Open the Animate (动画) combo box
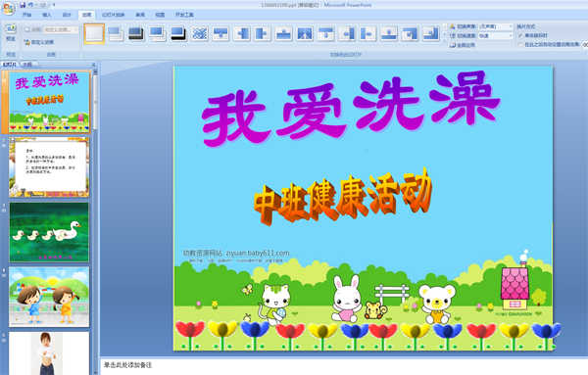The image size is (588, 375). point(61,29)
